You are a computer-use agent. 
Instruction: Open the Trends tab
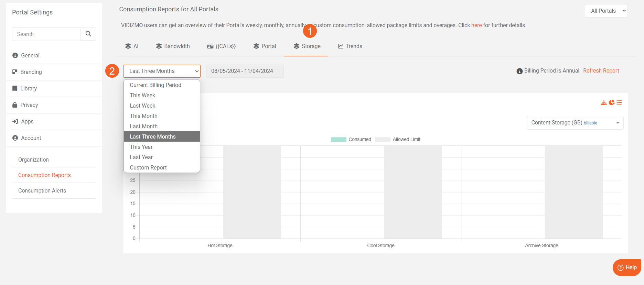tap(350, 46)
